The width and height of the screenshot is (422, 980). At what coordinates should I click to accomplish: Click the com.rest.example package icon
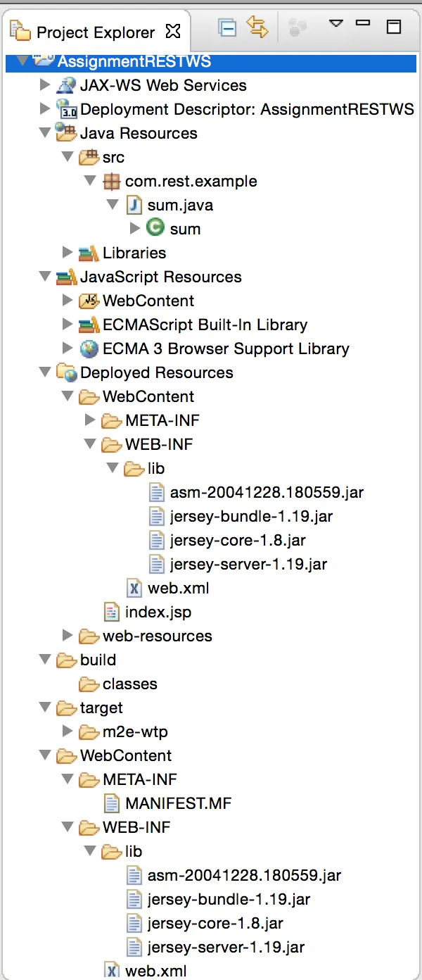pyautogui.click(x=111, y=181)
